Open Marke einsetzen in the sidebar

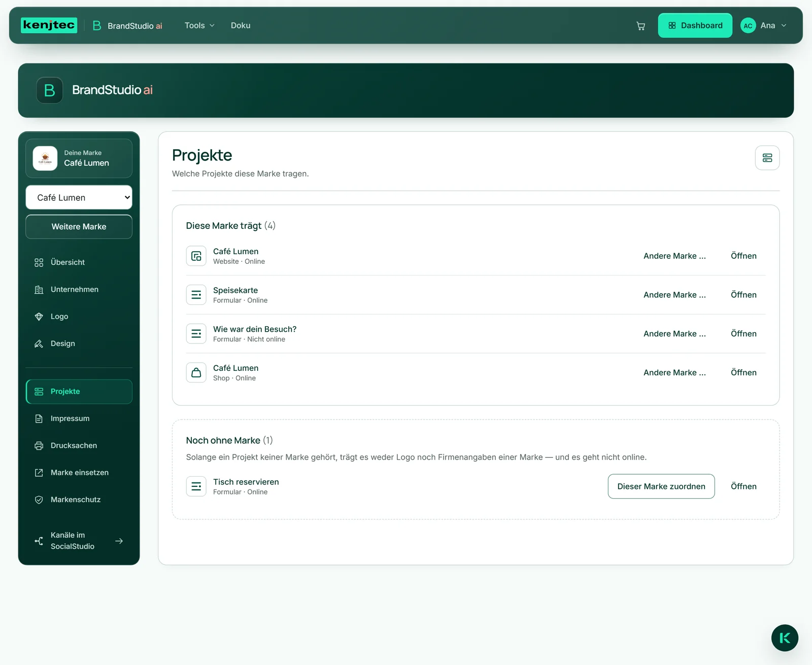79,473
